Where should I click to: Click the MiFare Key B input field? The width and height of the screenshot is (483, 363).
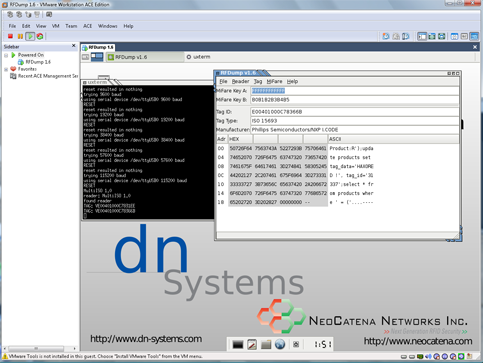pyautogui.click(x=354, y=100)
